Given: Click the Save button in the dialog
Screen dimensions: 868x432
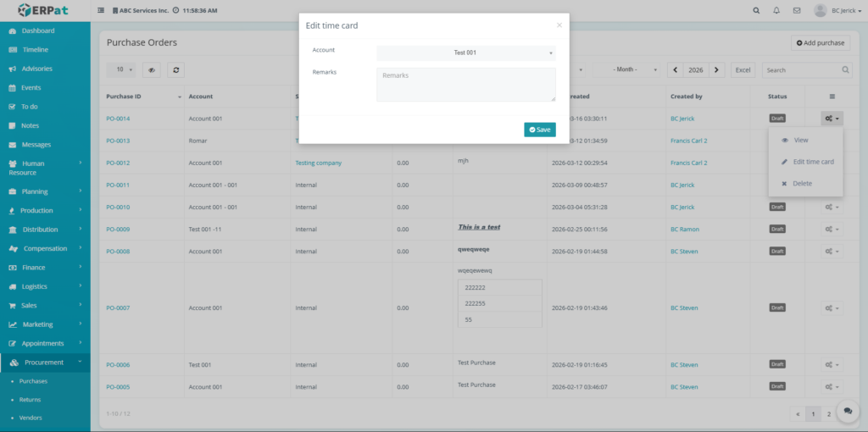Looking at the screenshot, I should 540,130.
